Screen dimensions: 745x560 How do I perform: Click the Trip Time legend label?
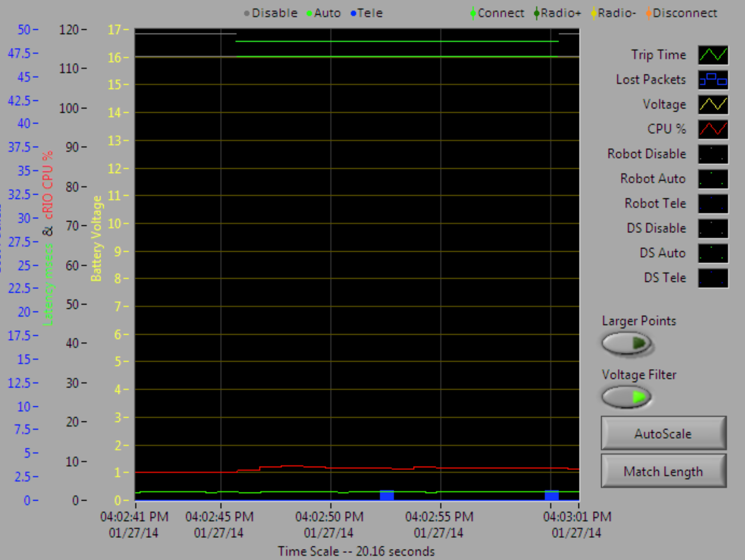pos(658,55)
